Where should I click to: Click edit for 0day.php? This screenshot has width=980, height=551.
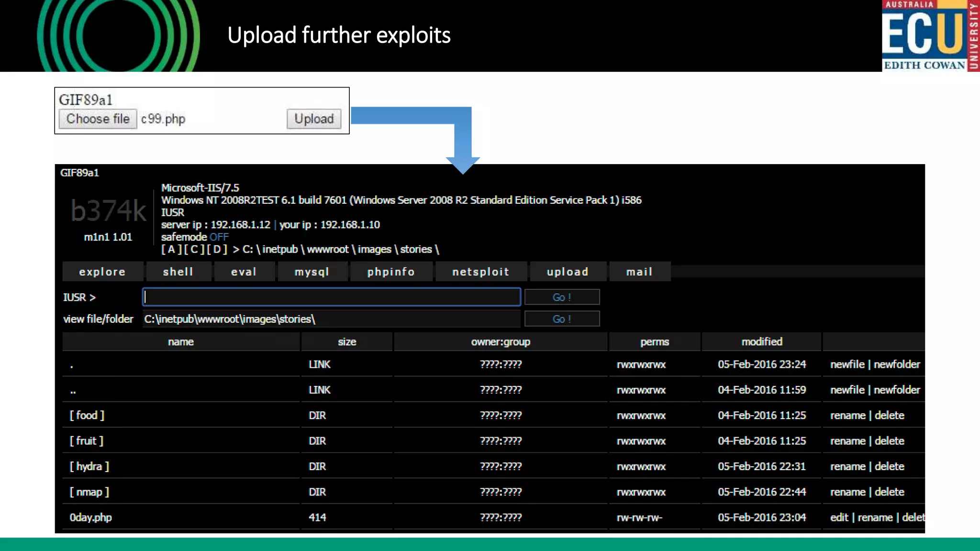coord(839,518)
